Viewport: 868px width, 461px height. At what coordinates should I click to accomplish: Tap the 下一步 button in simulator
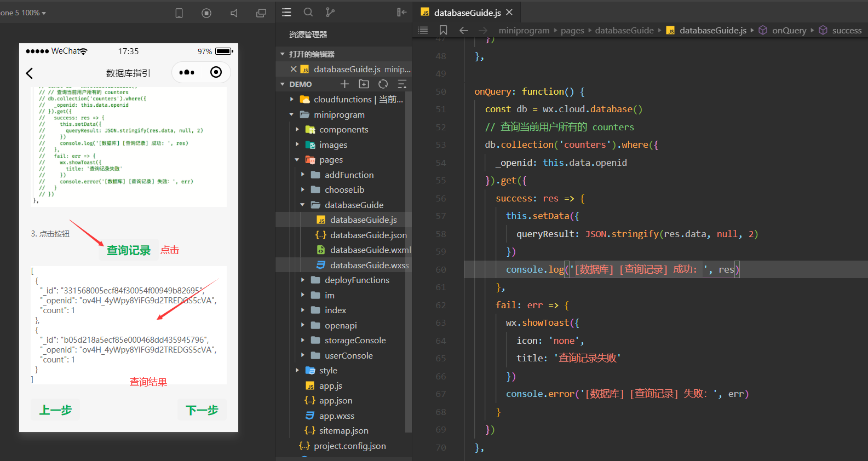click(x=202, y=410)
